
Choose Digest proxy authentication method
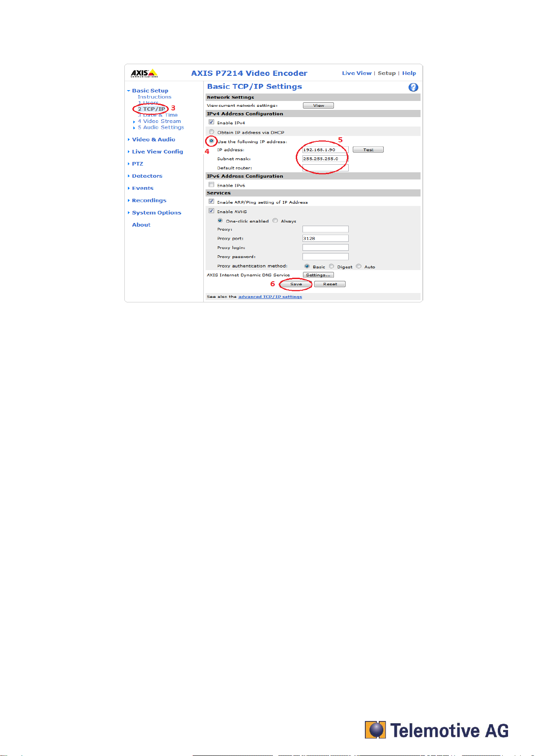(x=332, y=267)
